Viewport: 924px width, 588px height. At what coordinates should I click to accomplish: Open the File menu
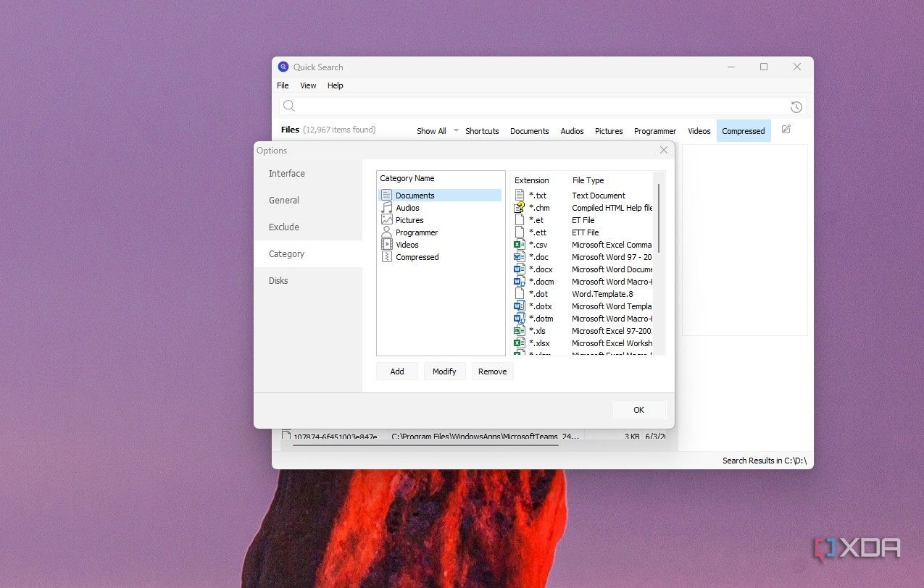coord(283,85)
